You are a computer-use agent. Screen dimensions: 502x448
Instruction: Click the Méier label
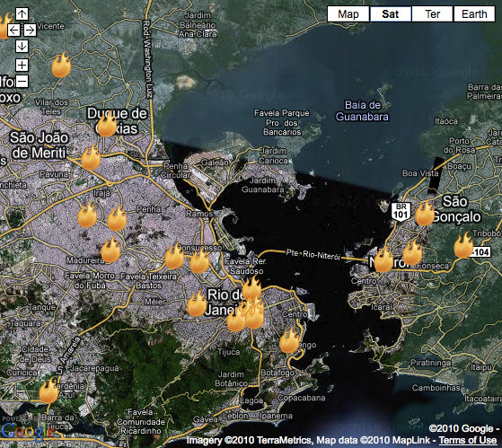[x=155, y=302]
